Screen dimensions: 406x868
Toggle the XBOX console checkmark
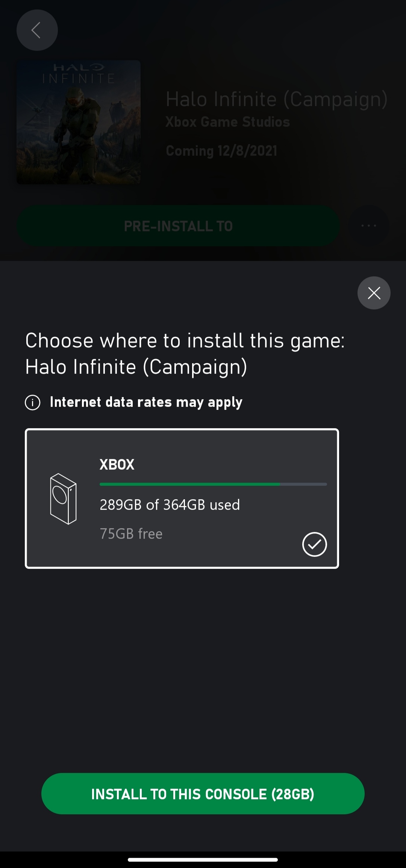[x=314, y=544]
